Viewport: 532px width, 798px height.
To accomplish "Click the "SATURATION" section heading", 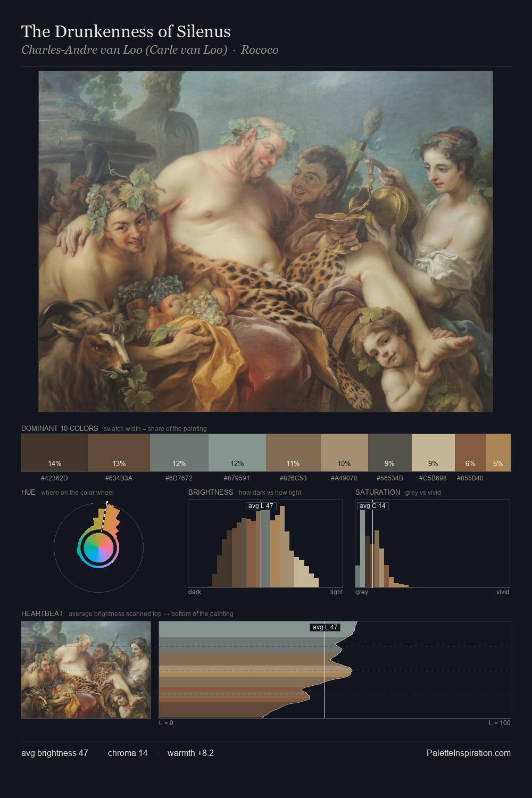I will click(378, 492).
